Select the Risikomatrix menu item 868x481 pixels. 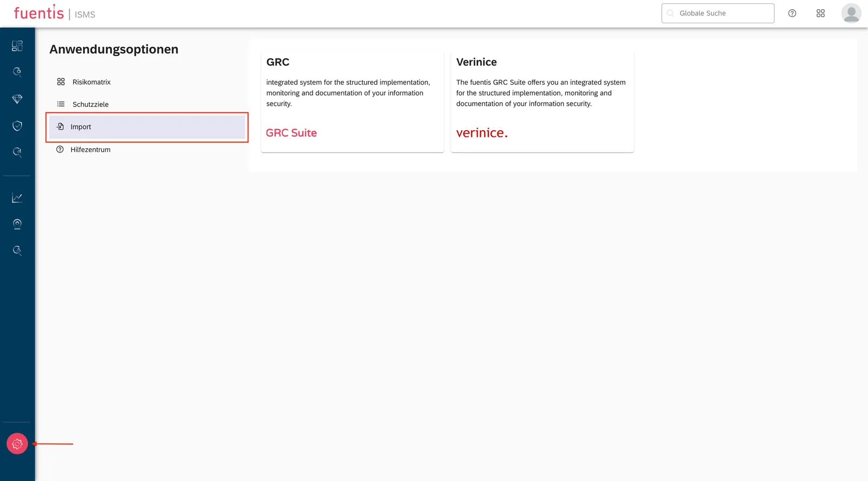[147, 82]
